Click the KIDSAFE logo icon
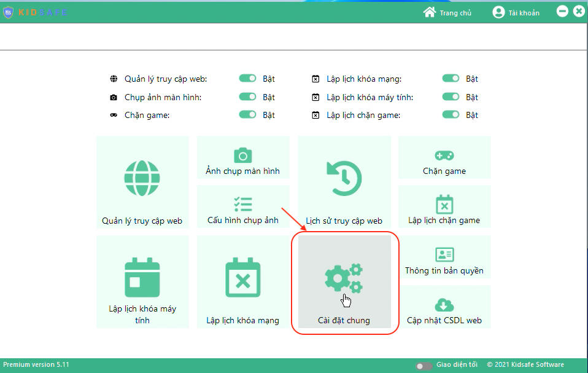 pyautogui.click(x=9, y=12)
